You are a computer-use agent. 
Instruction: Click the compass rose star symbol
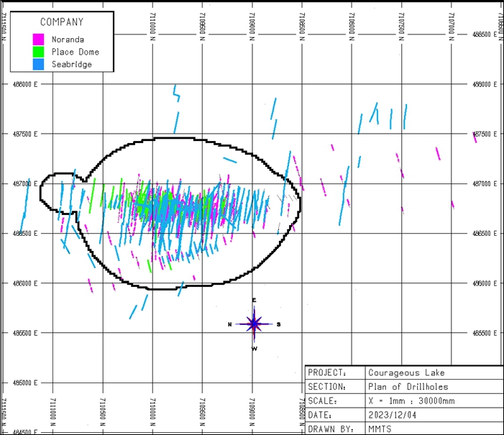point(254,324)
